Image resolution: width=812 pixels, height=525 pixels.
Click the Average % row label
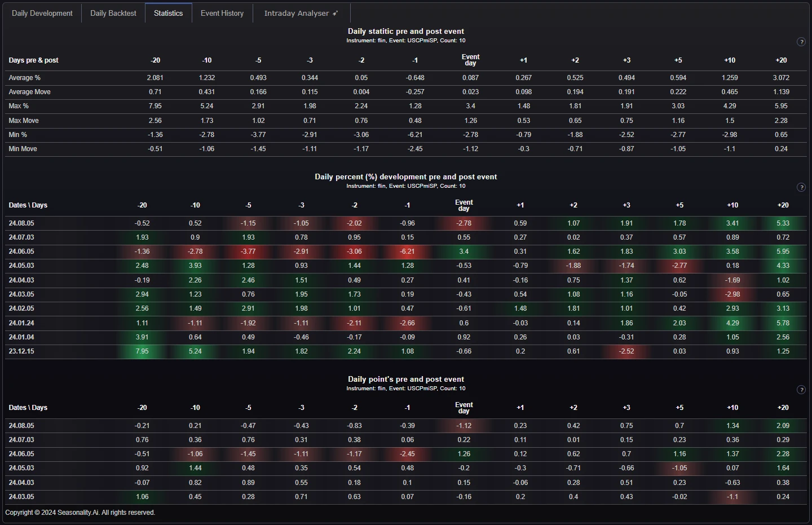click(x=24, y=78)
